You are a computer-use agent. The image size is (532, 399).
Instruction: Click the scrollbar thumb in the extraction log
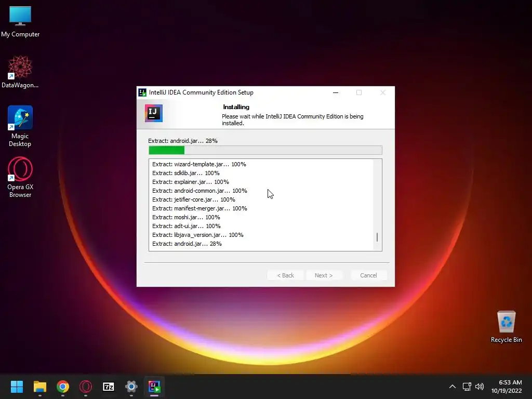click(377, 237)
